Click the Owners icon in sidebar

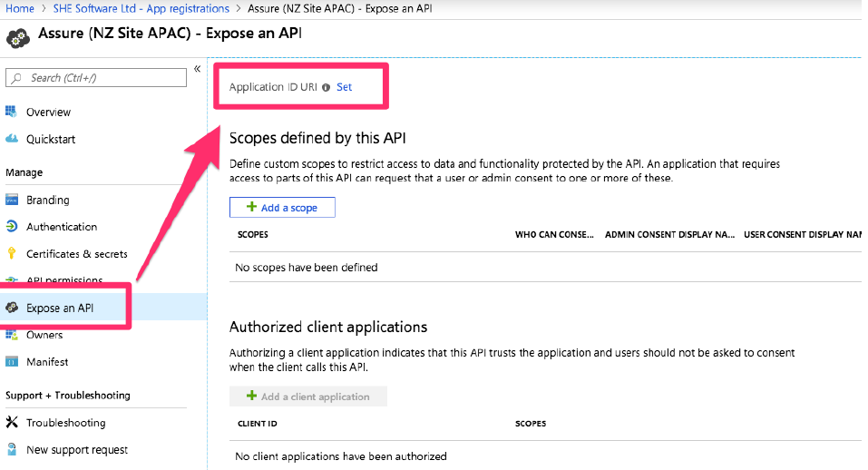tap(12, 335)
